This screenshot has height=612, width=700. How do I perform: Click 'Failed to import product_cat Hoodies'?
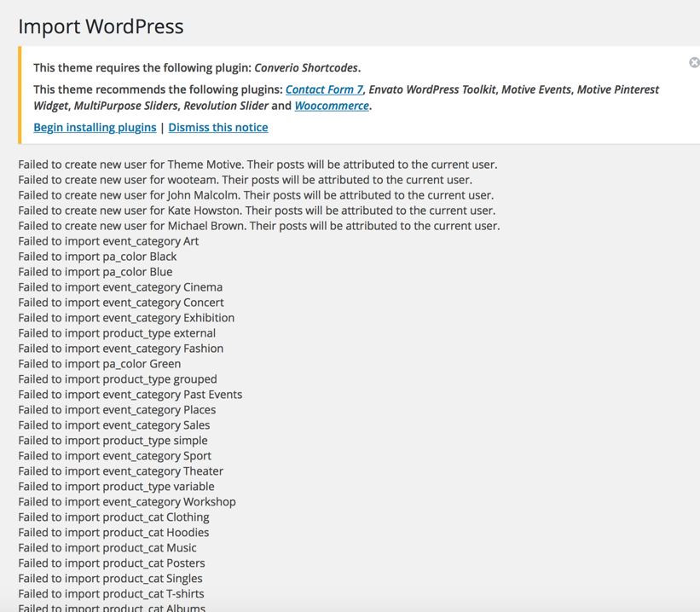113,533
